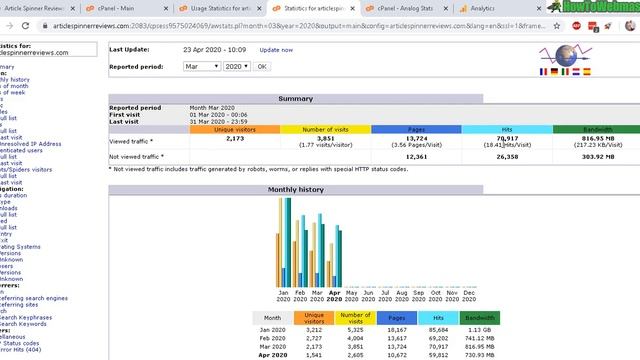Switch language using the Spanish flag
The width and height of the screenshot is (640, 360).
click(x=587, y=72)
